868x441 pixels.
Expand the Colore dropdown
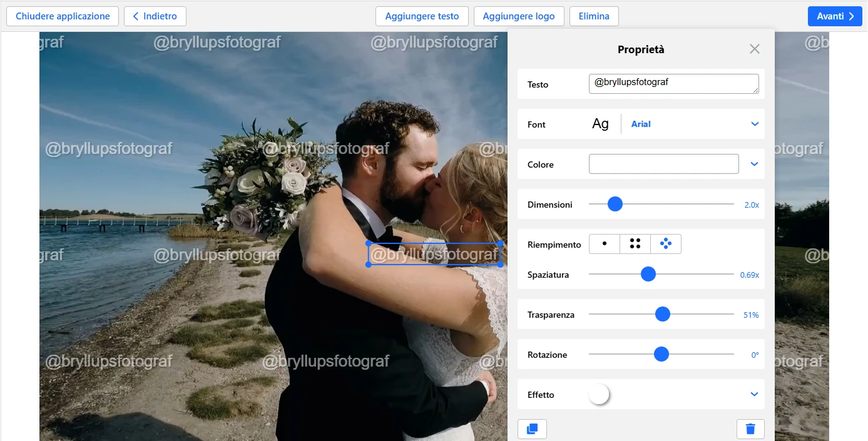click(754, 164)
